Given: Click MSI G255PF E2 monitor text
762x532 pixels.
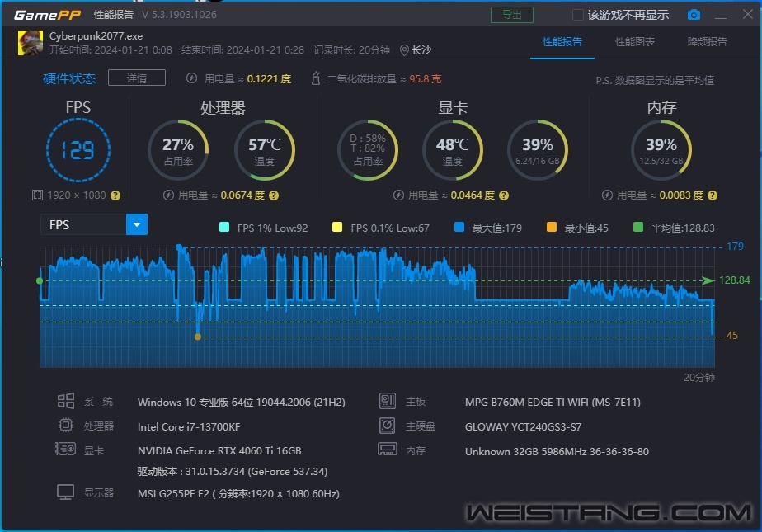Looking at the screenshot, I should click(x=238, y=493).
